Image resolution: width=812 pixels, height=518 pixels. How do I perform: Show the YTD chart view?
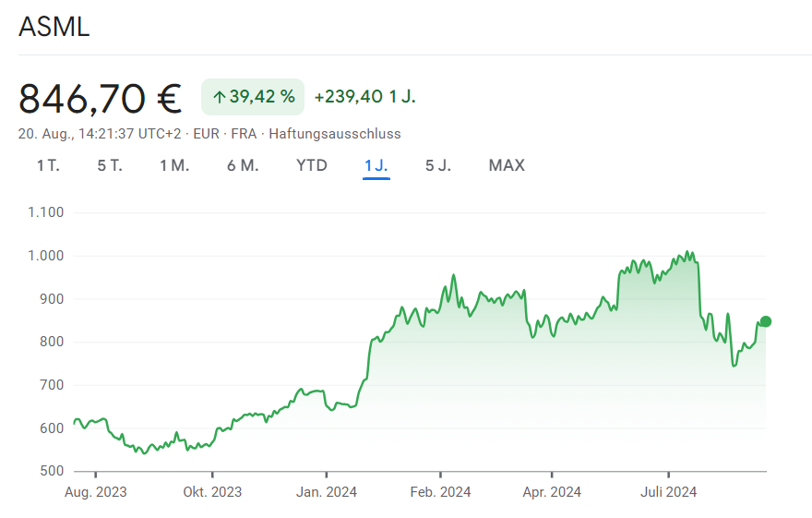[x=312, y=166]
